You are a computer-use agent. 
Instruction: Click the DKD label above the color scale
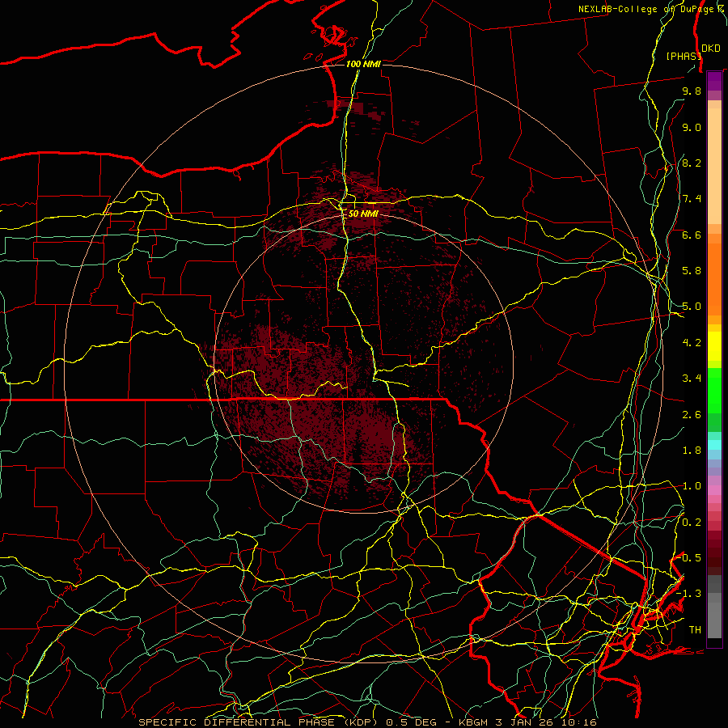[x=710, y=49]
